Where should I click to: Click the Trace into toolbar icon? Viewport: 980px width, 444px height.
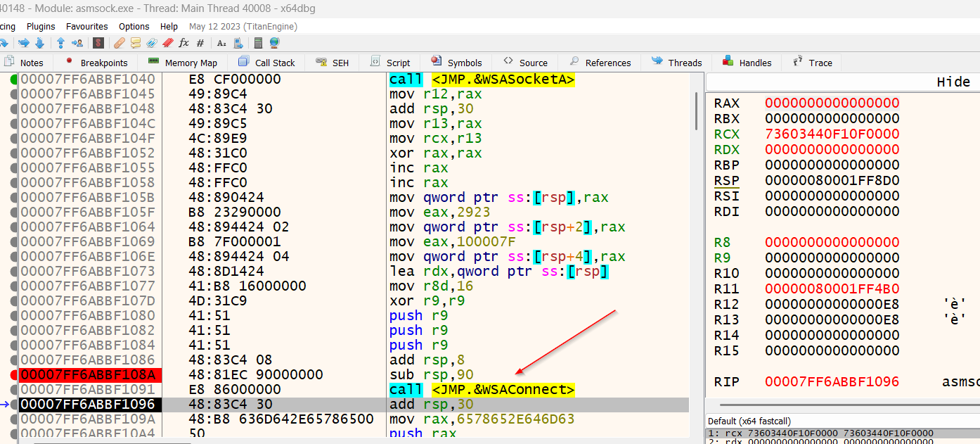(x=24, y=43)
